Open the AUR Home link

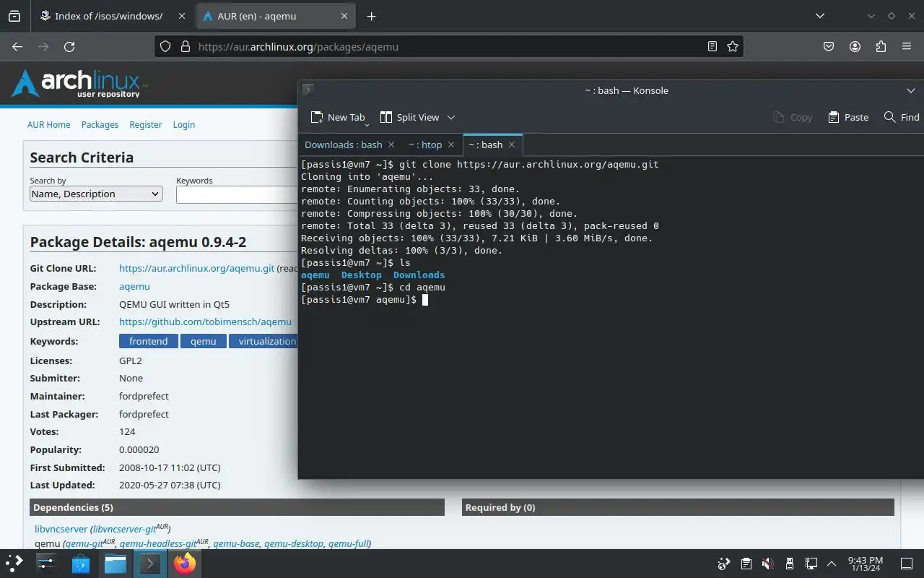click(x=49, y=124)
